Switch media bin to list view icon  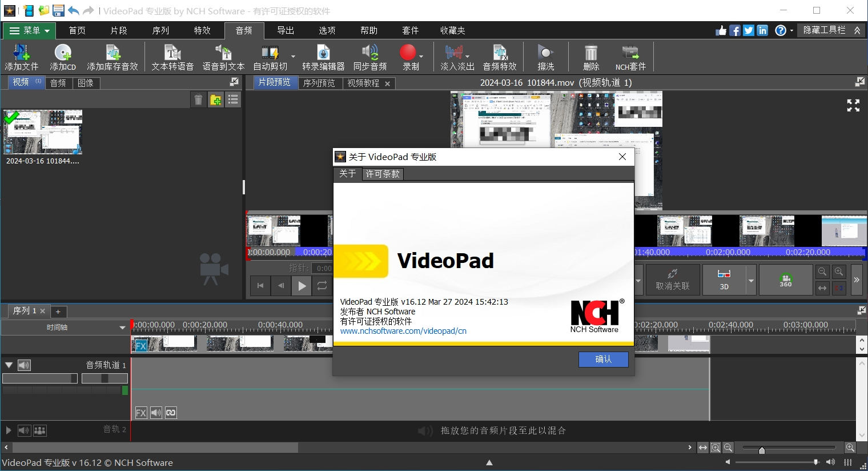[233, 100]
